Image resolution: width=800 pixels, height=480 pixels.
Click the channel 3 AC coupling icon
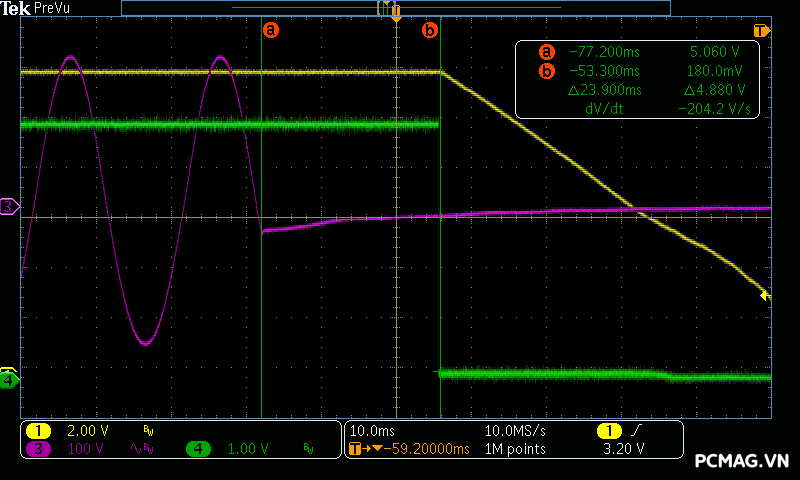tap(136, 449)
